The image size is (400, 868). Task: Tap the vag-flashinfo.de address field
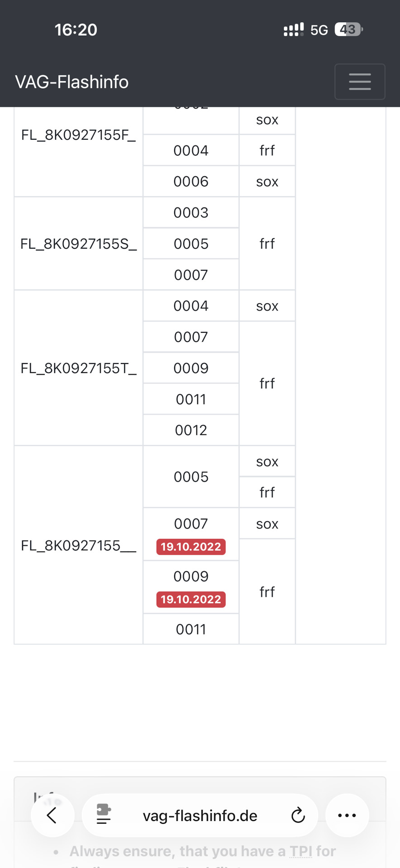tap(200, 816)
